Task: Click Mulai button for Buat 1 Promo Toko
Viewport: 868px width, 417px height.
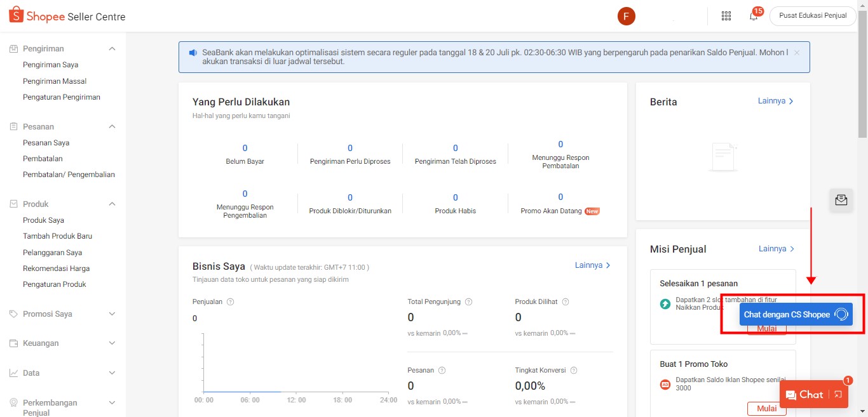Action: pos(767,409)
